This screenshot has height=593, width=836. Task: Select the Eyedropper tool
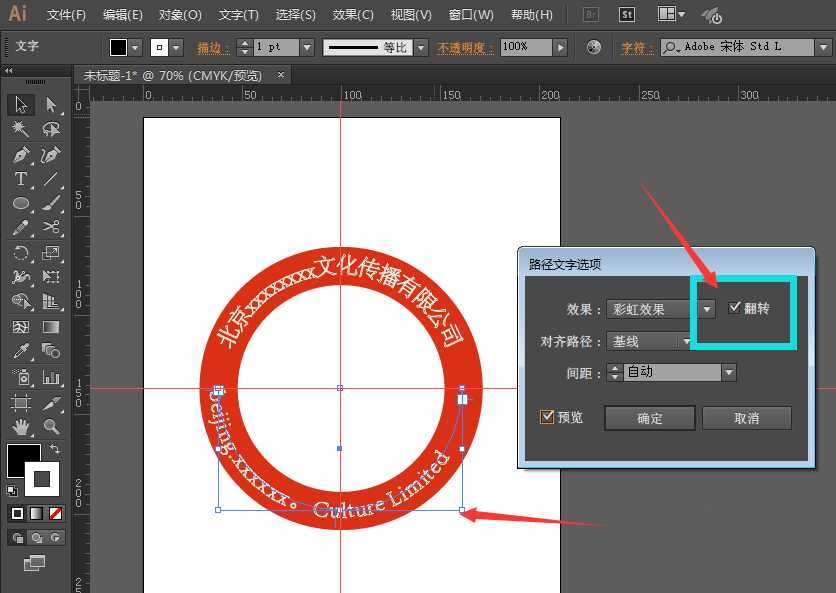tap(20, 351)
